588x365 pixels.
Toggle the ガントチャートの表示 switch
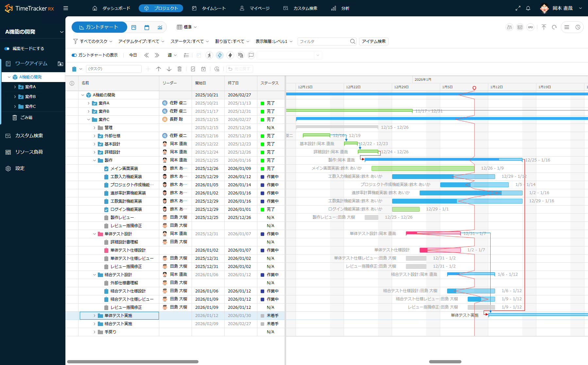tap(74, 55)
